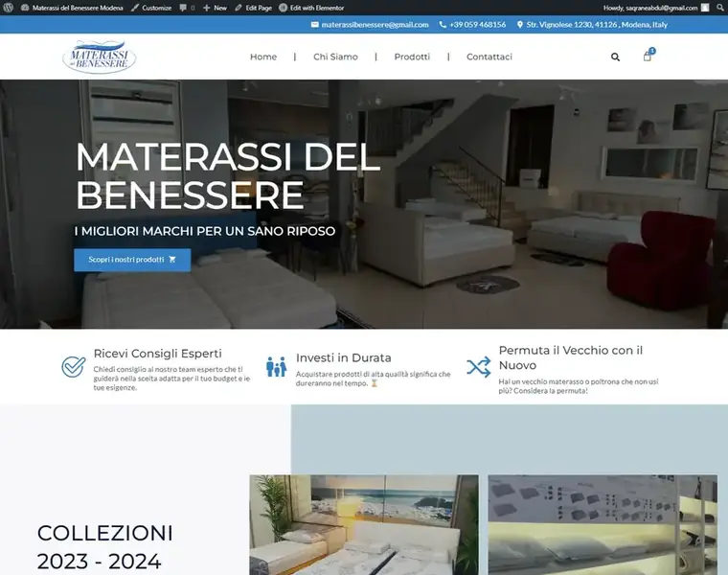Select I MIGLIORI MARCHI PER UN SANO RIPOSO subtitle
The width and height of the screenshot is (728, 575).
[x=205, y=231]
